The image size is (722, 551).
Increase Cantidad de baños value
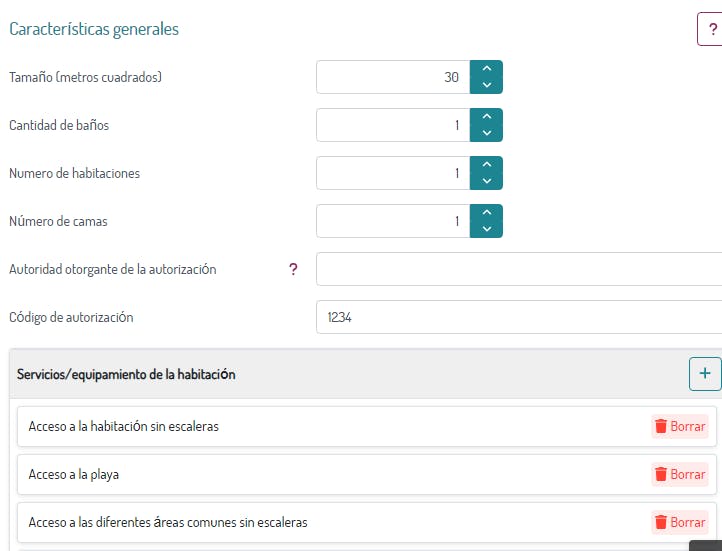click(x=487, y=117)
